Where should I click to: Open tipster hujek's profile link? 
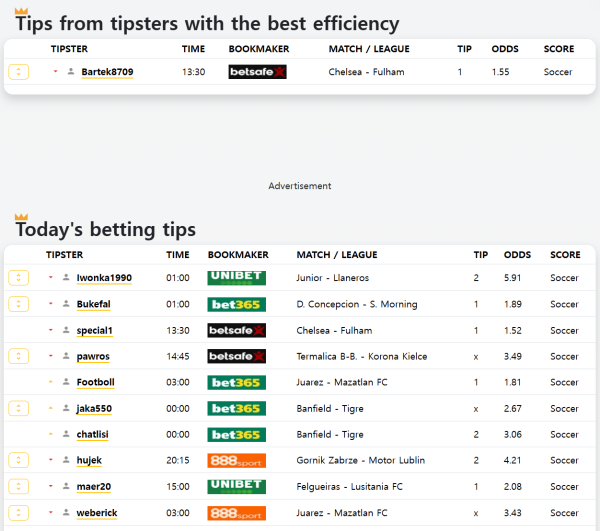click(x=88, y=461)
